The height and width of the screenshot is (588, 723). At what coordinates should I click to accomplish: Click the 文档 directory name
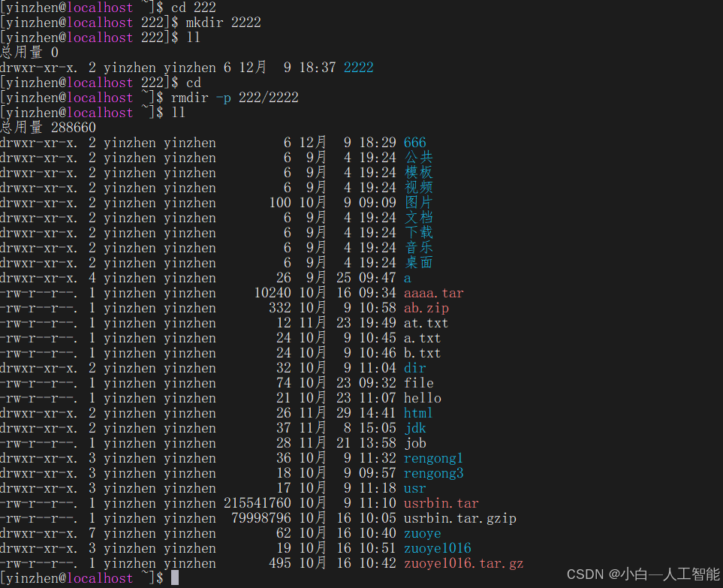coord(419,218)
